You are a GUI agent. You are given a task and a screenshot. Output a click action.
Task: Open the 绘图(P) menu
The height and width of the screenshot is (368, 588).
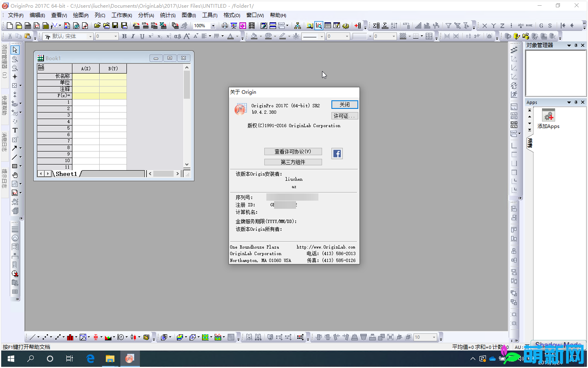(81, 15)
